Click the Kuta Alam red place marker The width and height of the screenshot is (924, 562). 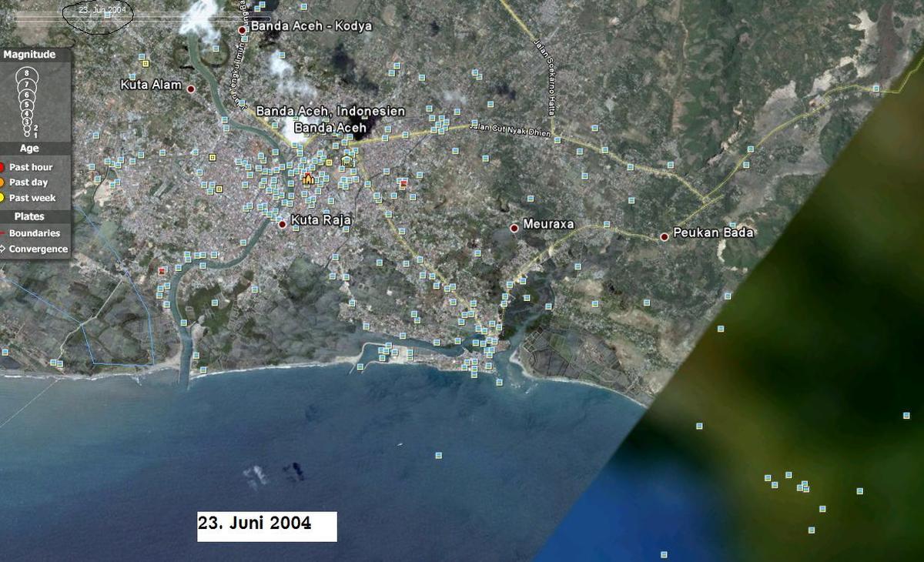[x=191, y=89]
